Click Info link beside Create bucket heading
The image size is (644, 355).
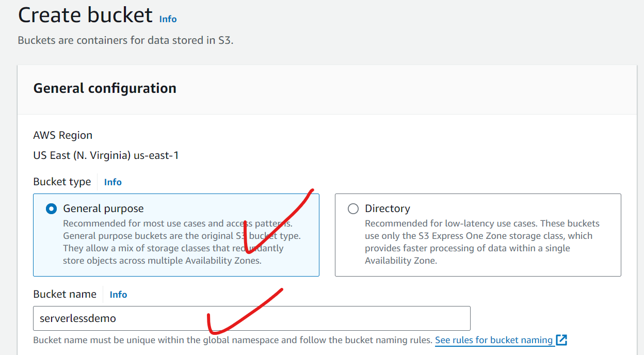pyautogui.click(x=168, y=19)
